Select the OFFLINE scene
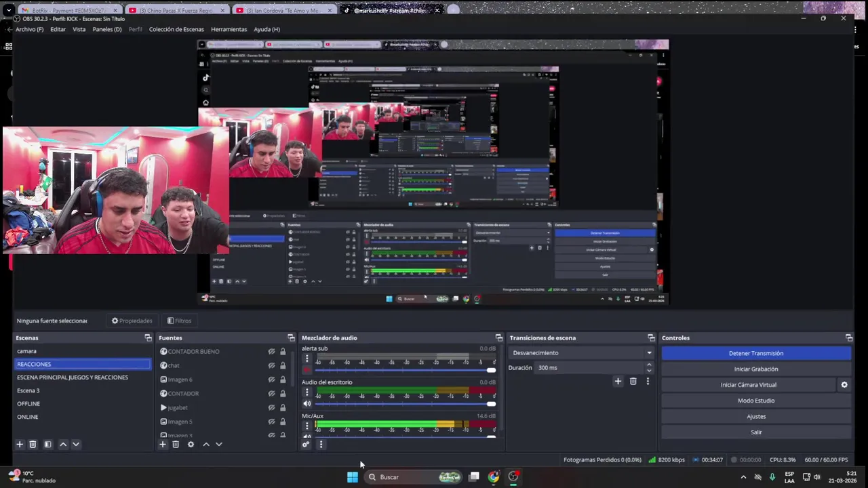Image resolution: width=868 pixels, height=488 pixels. point(28,404)
